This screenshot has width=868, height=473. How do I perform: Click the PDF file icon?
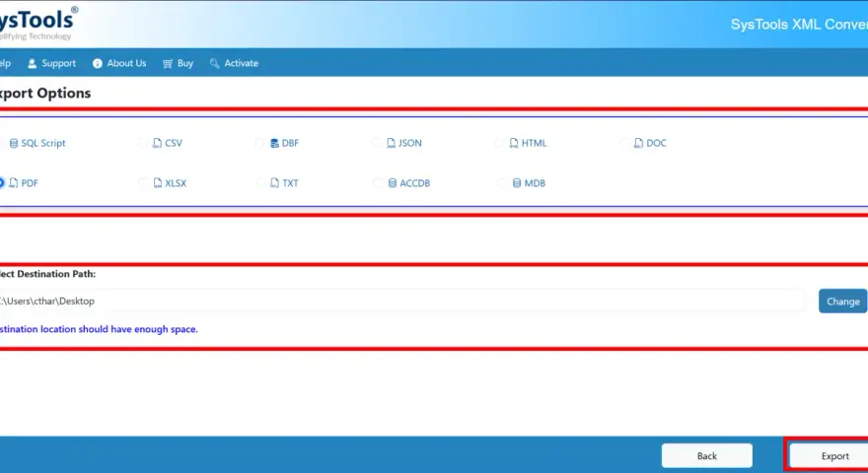click(14, 183)
